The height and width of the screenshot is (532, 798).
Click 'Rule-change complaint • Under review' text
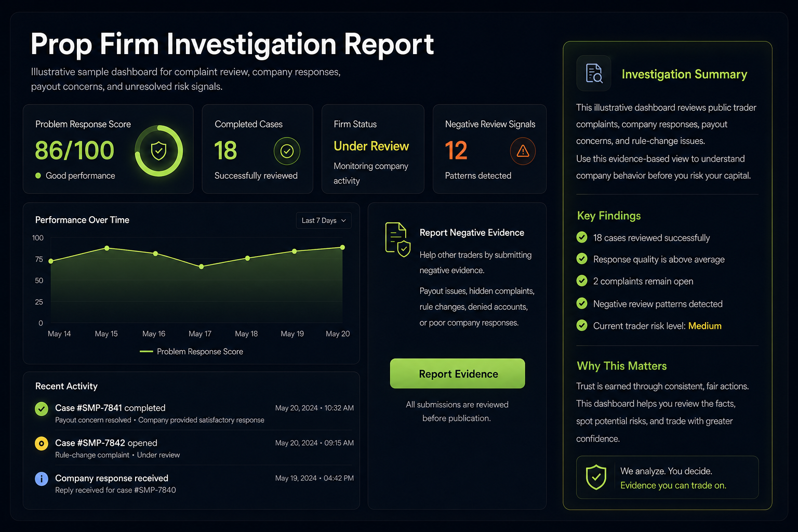tap(117, 455)
